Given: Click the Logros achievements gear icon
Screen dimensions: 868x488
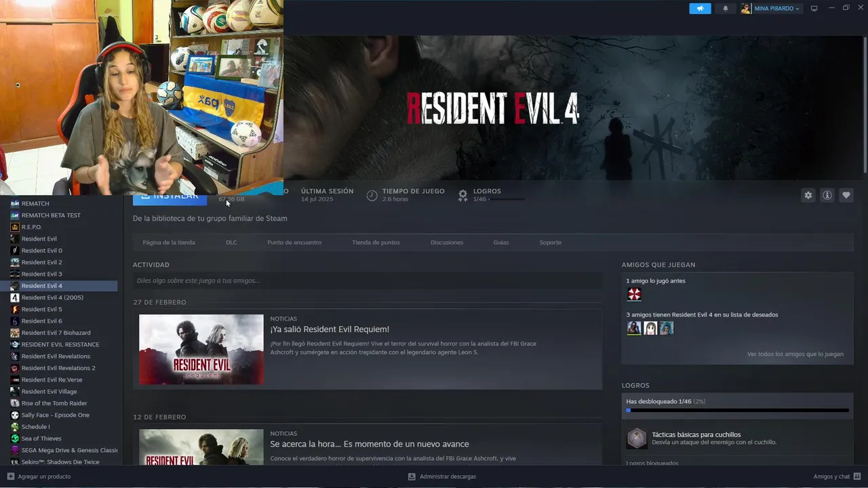Looking at the screenshot, I should [x=462, y=195].
